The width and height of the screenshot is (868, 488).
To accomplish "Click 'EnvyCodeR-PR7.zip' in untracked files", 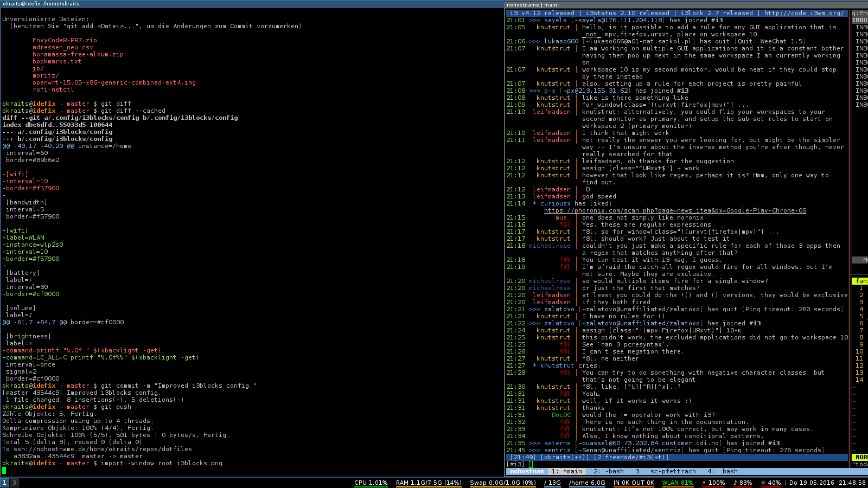I will point(65,40).
